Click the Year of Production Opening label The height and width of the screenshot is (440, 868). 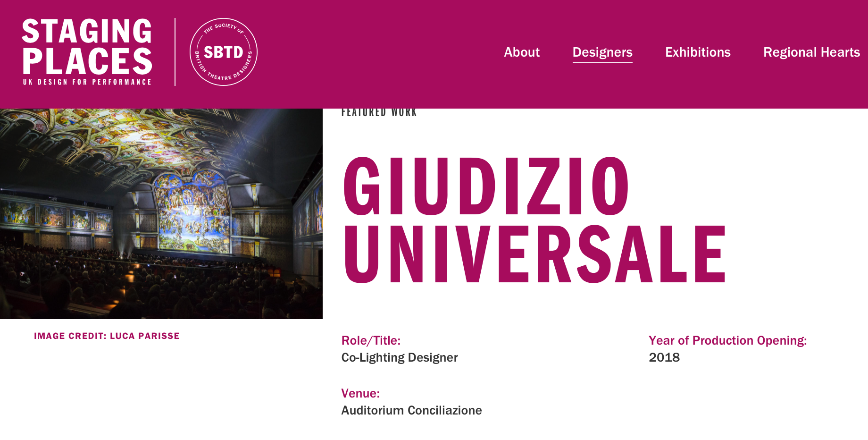coord(727,340)
